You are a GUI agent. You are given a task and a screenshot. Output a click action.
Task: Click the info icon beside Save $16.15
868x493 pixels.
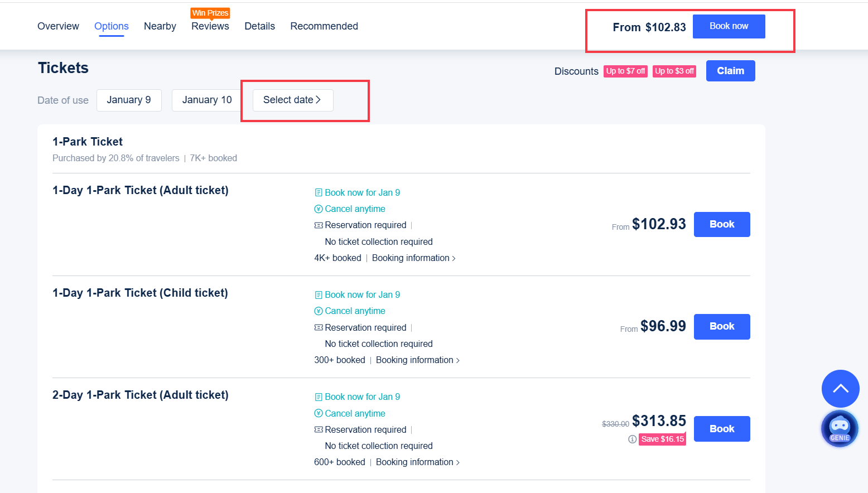[x=632, y=439]
